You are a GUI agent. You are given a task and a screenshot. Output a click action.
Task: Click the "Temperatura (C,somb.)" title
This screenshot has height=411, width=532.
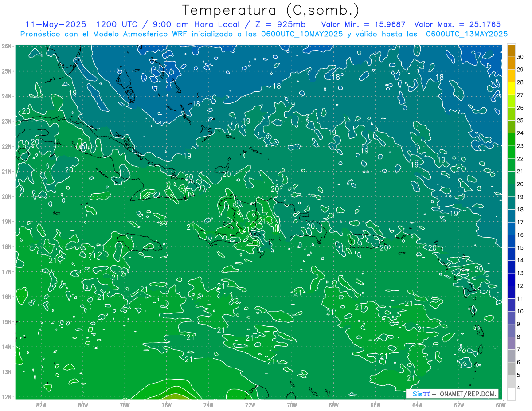(271, 11)
